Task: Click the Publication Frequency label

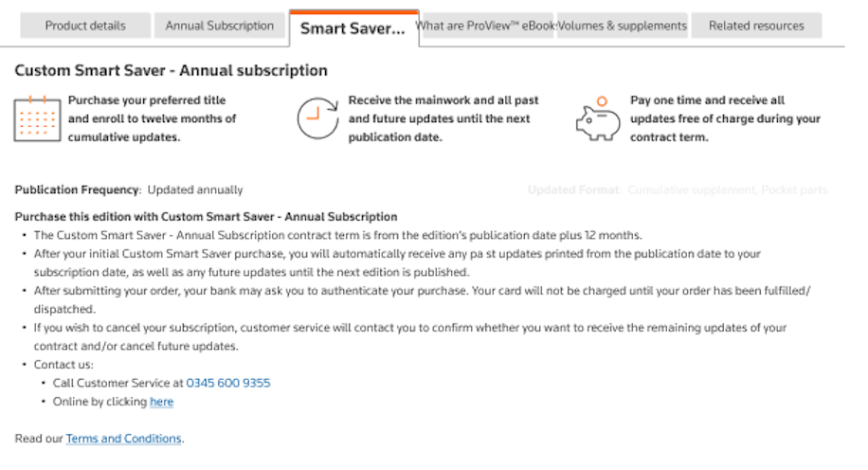Action: (x=78, y=190)
